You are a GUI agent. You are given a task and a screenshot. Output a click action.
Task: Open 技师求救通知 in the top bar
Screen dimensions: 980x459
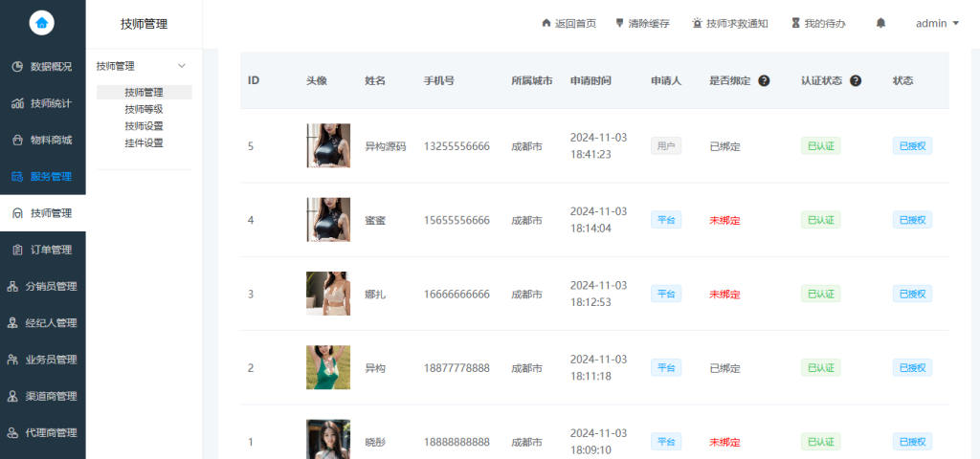tap(729, 23)
